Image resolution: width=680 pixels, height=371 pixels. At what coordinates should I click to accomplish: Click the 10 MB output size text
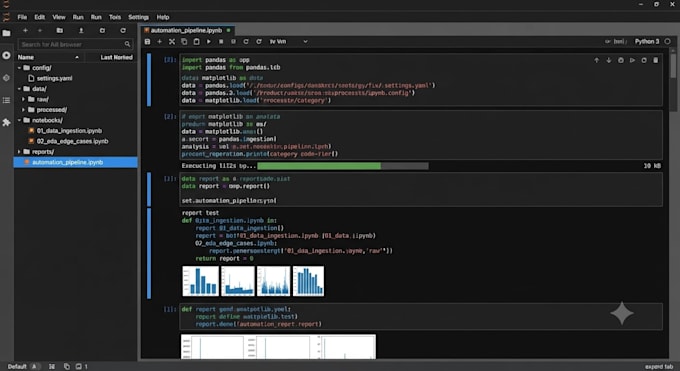click(x=652, y=166)
